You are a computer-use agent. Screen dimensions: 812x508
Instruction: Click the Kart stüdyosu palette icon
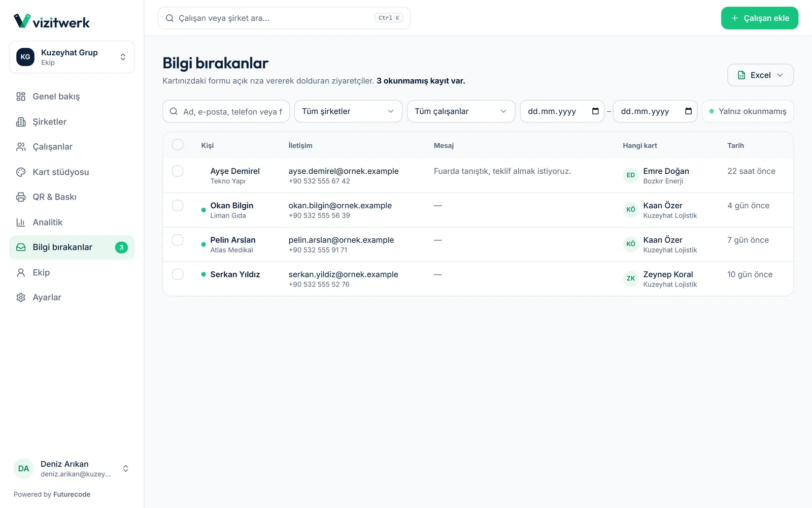click(21, 172)
